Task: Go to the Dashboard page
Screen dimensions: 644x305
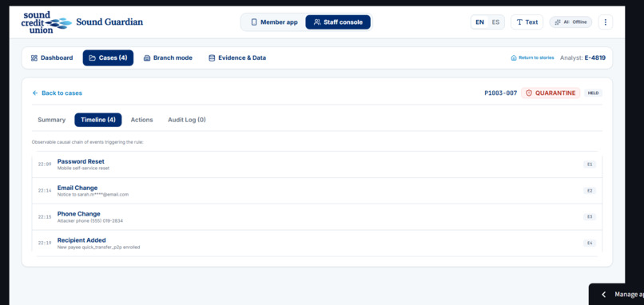Action: click(52, 57)
